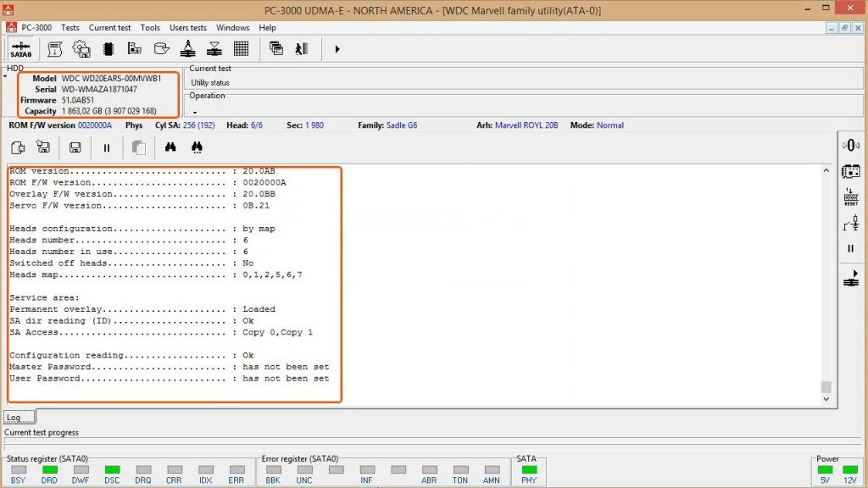Open the Users tests menu
This screenshot has height=488, width=868.
(188, 28)
